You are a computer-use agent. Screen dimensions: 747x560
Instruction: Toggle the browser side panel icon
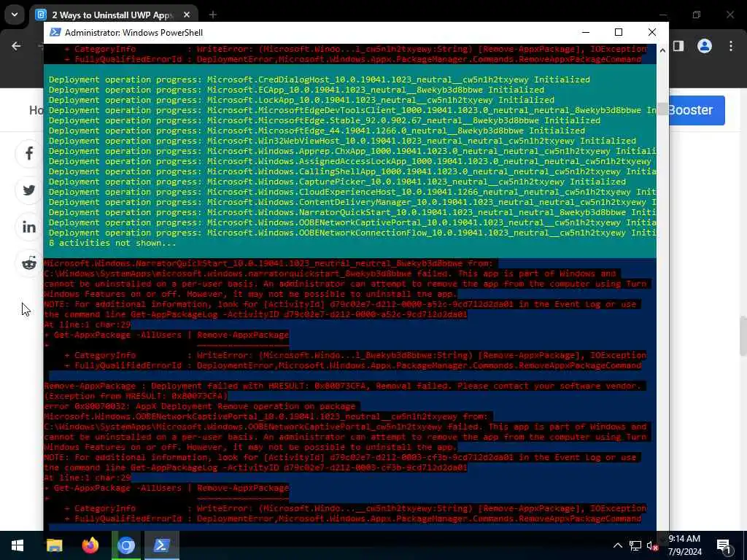678,46
